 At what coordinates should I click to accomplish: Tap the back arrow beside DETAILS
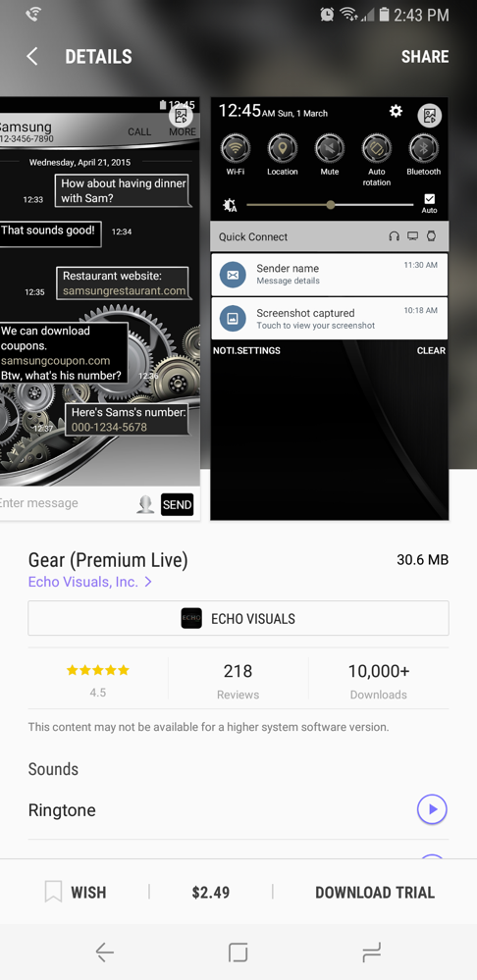pos(31,56)
